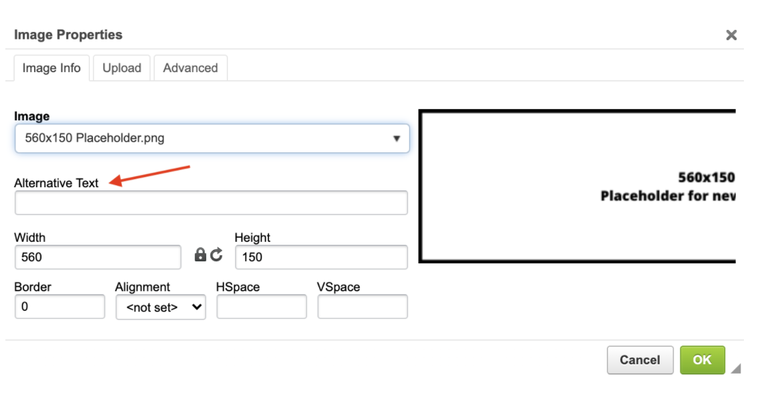768x401 pixels.
Task: Select the Height input box
Action: 321,257
